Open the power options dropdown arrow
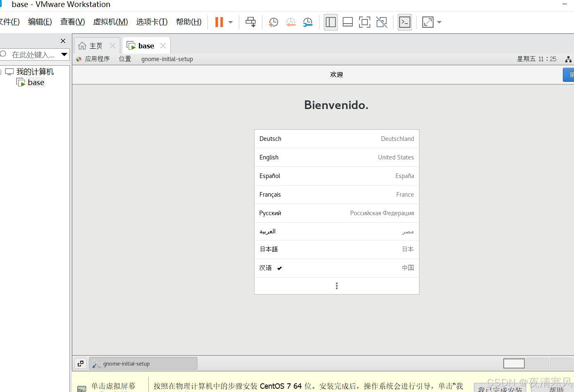The width and height of the screenshot is (574, 392). click(231, 22)
